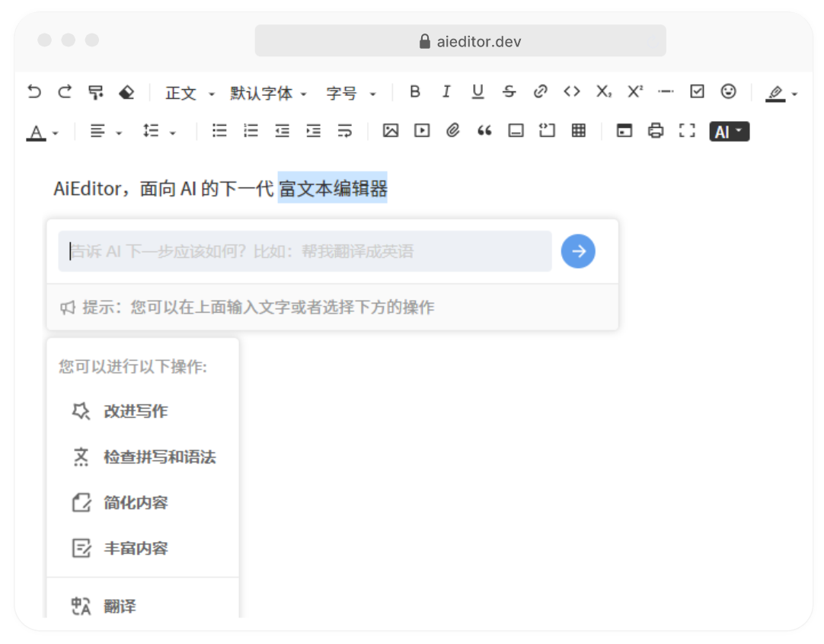
Task: Open the AI dropdown menu
Action: pos(729,132)
